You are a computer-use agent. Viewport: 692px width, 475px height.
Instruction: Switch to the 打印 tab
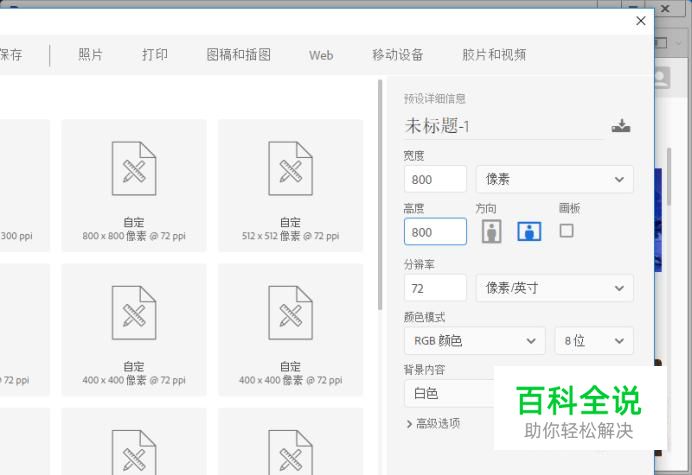click(x=155, y=55)
